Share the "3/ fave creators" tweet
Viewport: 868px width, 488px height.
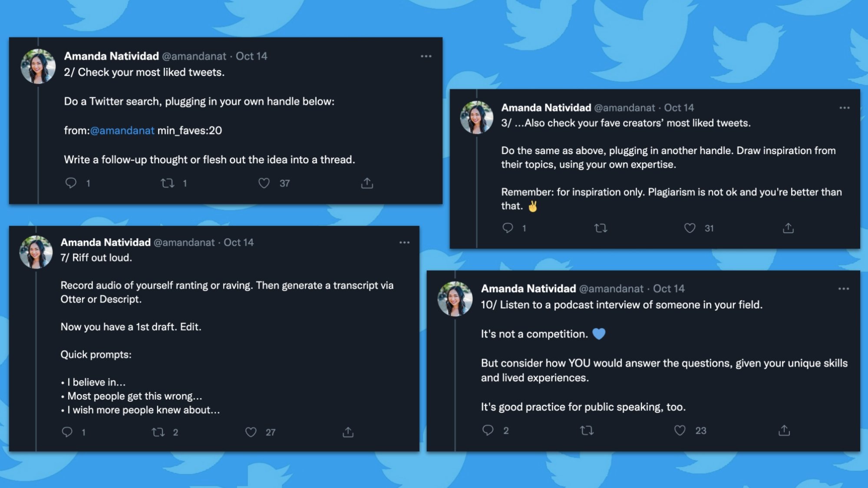point(788,228)
